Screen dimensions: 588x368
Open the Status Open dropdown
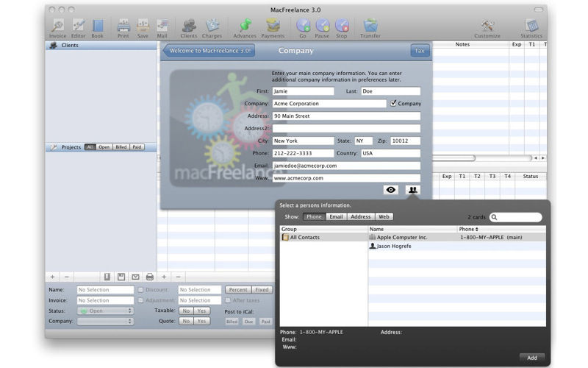tap(105, 311)
